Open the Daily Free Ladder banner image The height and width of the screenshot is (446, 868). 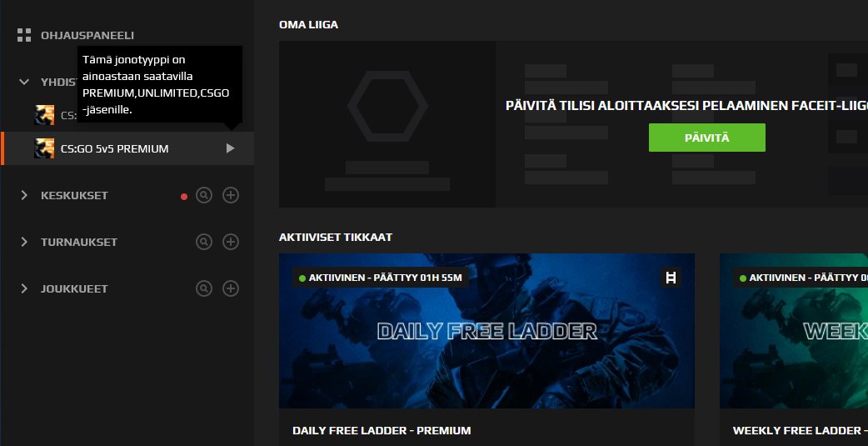486,331
